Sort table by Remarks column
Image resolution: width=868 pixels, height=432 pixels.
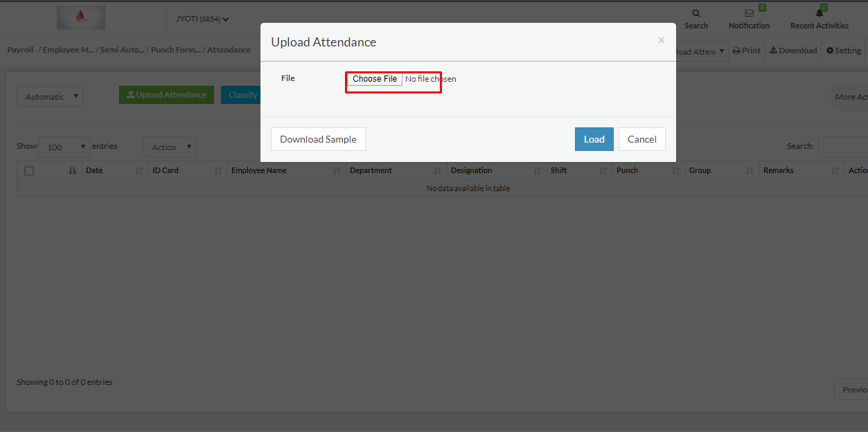click(x=801, y=170)
